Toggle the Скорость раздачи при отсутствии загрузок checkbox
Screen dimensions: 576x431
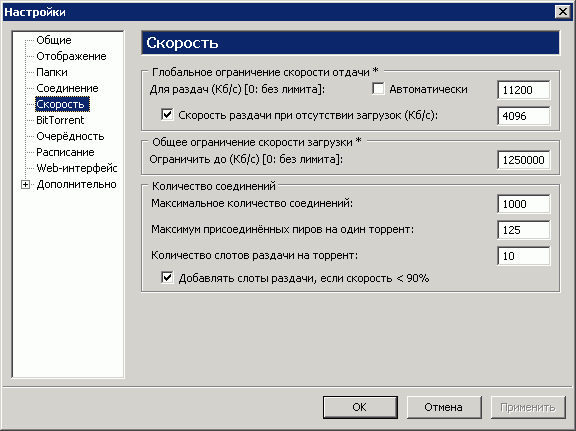(167, 115)
